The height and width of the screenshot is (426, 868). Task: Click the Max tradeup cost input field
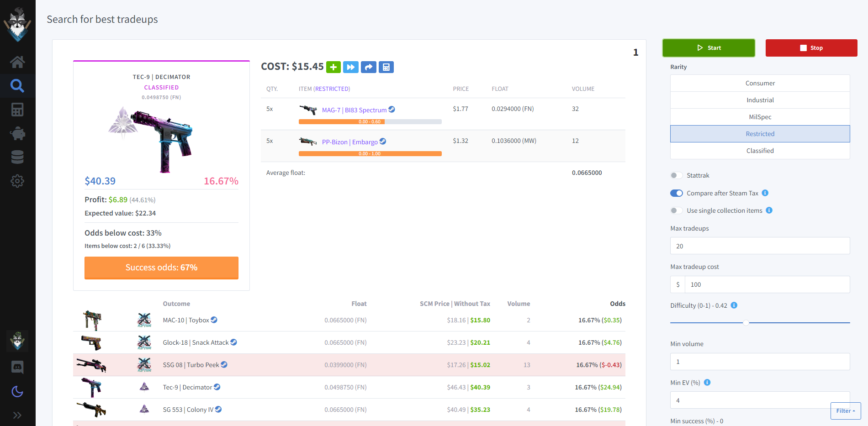coord(767,284)
